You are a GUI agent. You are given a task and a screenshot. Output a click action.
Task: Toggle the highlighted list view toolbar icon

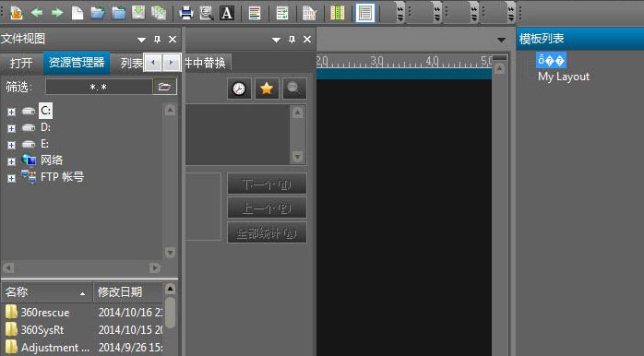365,13
